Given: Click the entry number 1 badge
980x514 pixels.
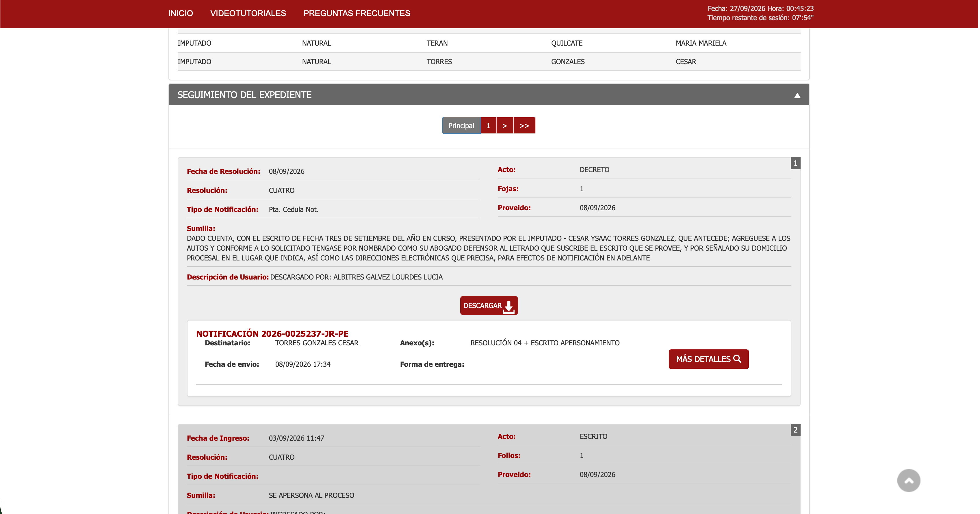Looking at the screenshot, I should point(795,163).
